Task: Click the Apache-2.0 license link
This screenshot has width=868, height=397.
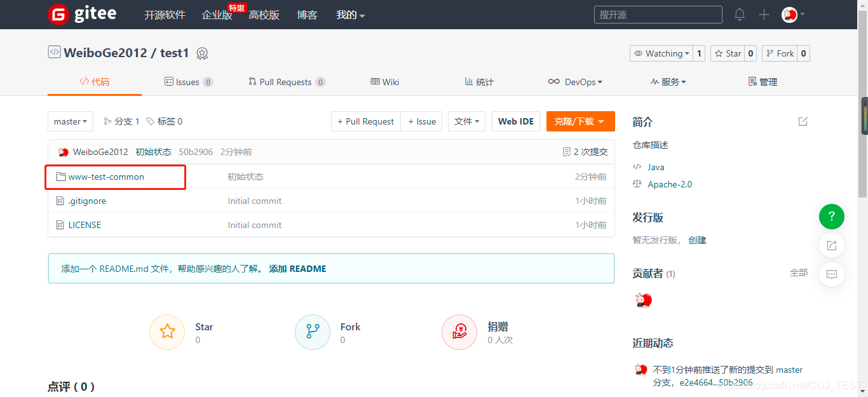Action: click(670, 184)
